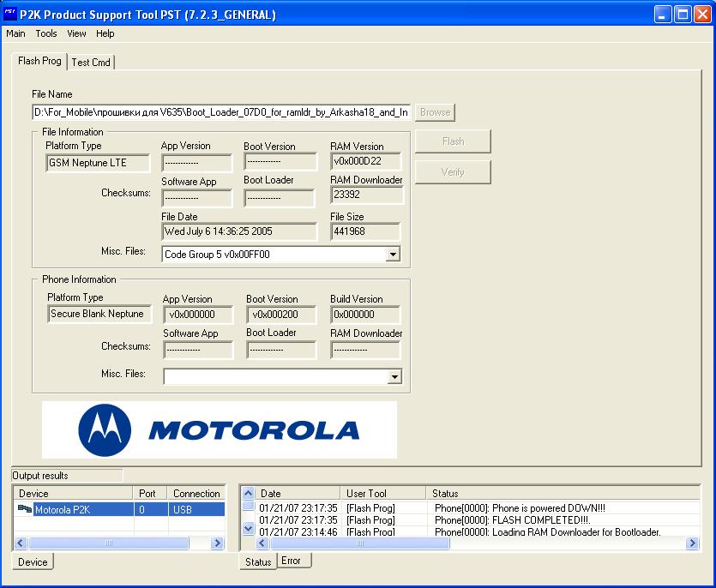Viewport: 716px width, 588px height.
Task: Open the Help menu
Action: click(x=105, y=33)
